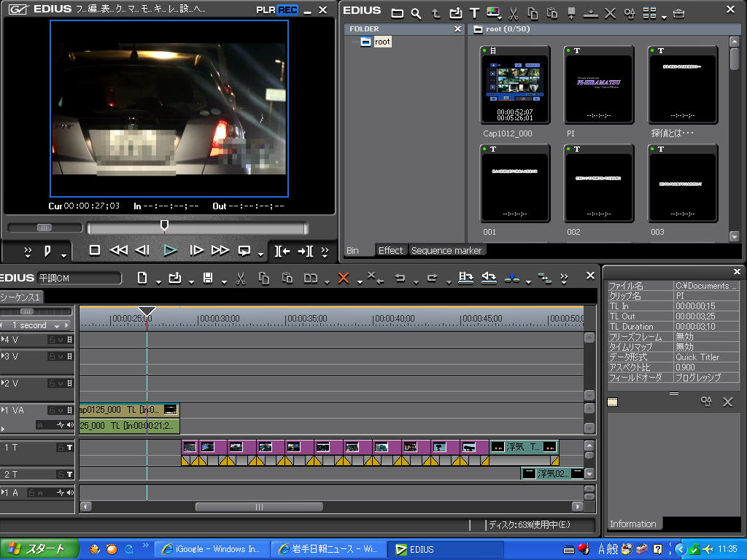
Task: Expand the 1 A audio track
Action: click(3, 492)
